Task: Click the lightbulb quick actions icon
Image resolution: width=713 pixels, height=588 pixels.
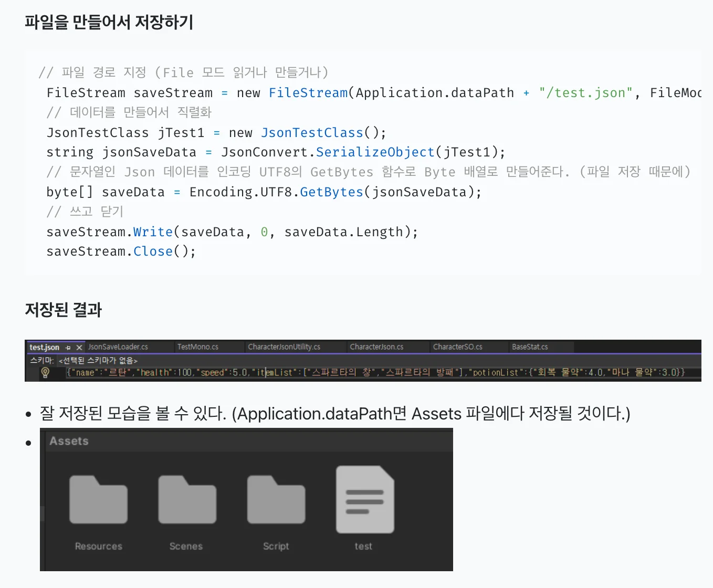Action: (45, 372)
